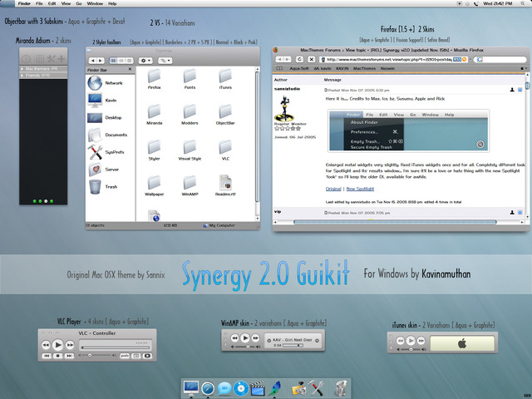Click the Miranda plus add-contact icon
This screenshot has width=532, height=399.
click(x=62, y=59)
